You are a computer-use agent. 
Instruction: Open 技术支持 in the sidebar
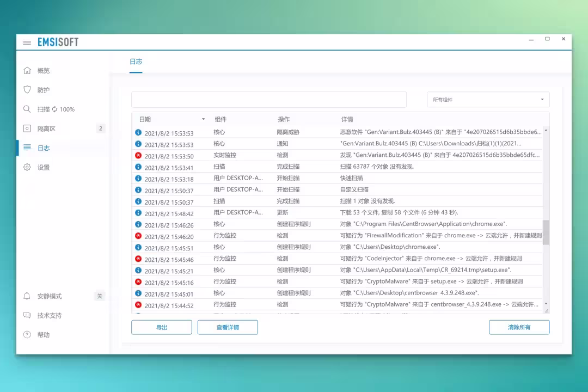click(50, 315)
